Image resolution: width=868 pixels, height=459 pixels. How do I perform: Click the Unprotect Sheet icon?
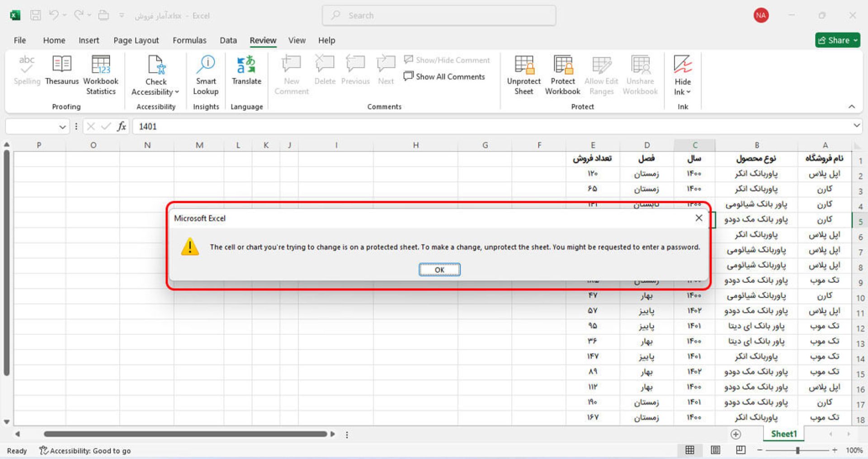pos(524,66)
